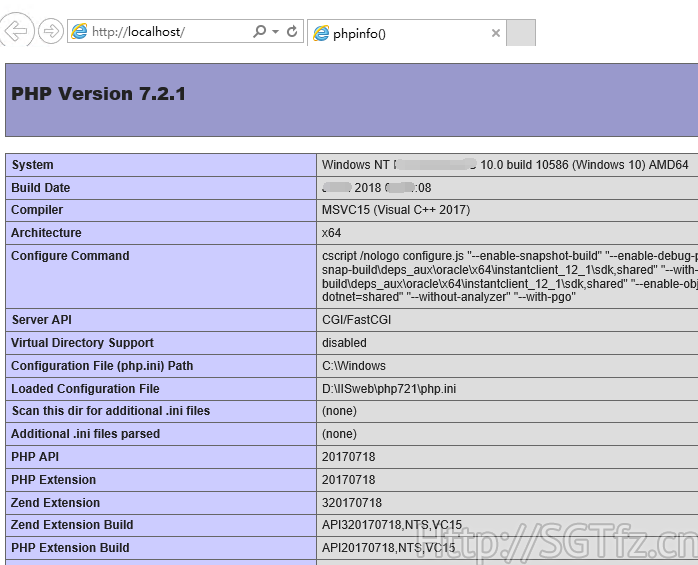Viewport: 698px width, 565px height.
Task: Click the MSVC15 (Visual C++ 2017) value
Action: coord(396,210)
